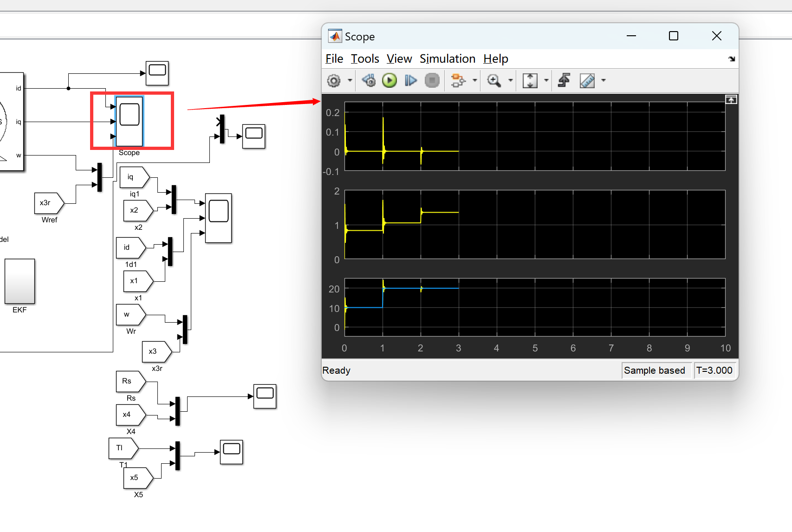792x532 pixels.
Task: Click the Ready status text
Action: pos(337,370)
